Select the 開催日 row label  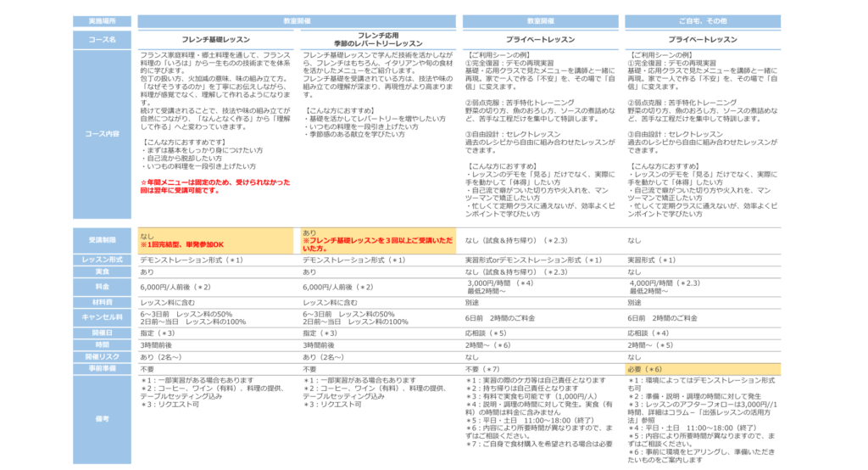(101, 333)
